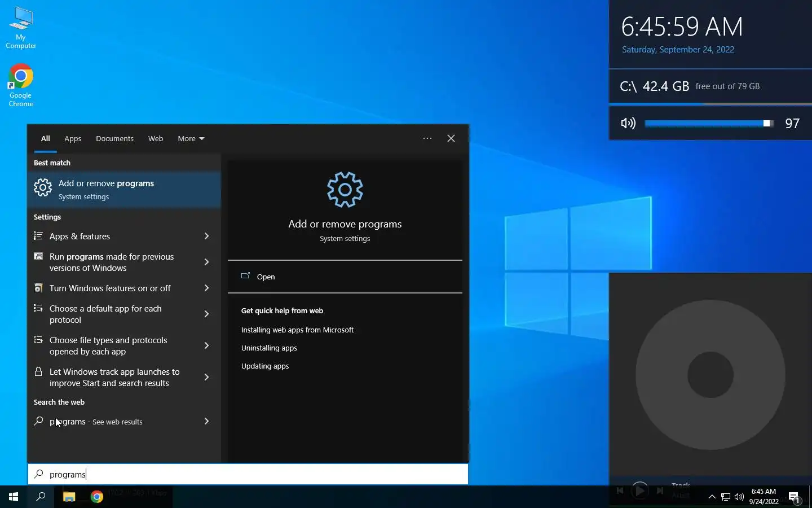The height and width of the screenshot is (508, 812).
Task: Open My Computer desktop icon
Action: [21, 28]
